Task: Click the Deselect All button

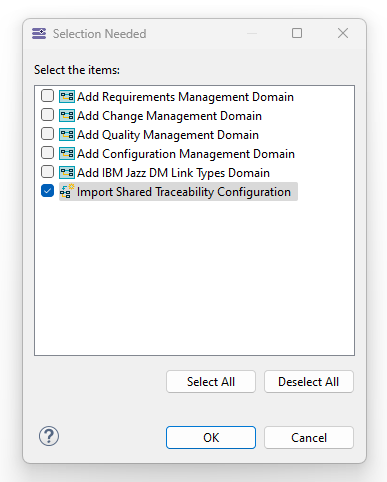Action: 309,382
